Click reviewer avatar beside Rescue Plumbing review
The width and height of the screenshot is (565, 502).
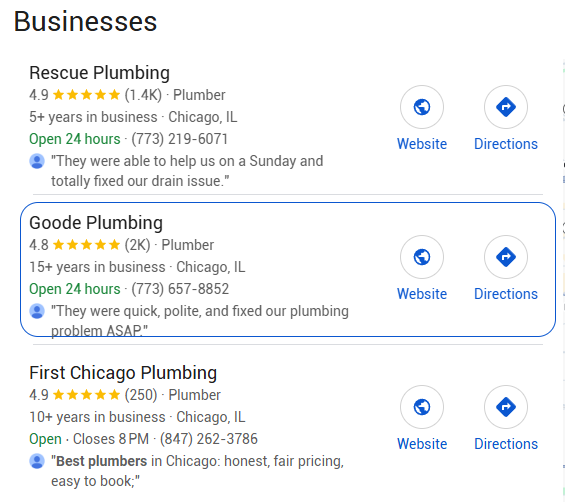pos(37,161)
